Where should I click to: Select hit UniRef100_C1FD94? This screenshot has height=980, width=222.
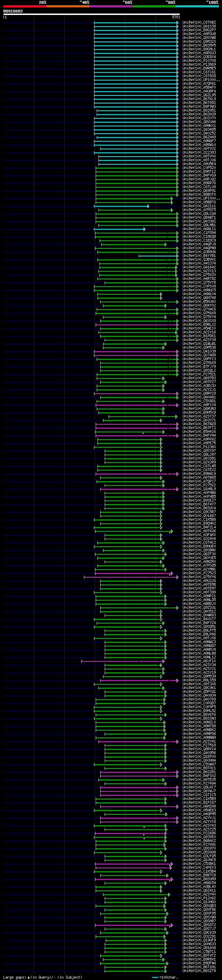(x=199, y=233)
